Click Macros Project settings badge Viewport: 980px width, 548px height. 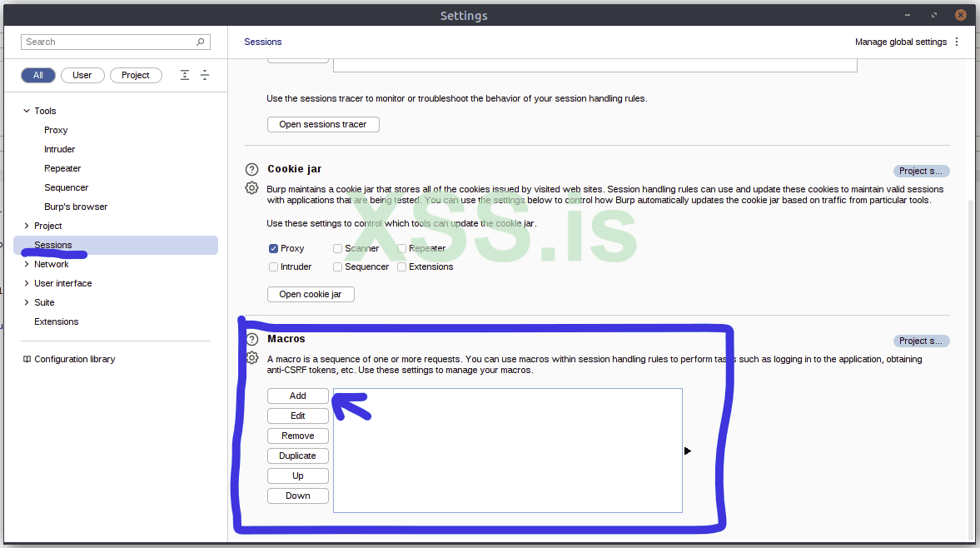tap(921, 341)
